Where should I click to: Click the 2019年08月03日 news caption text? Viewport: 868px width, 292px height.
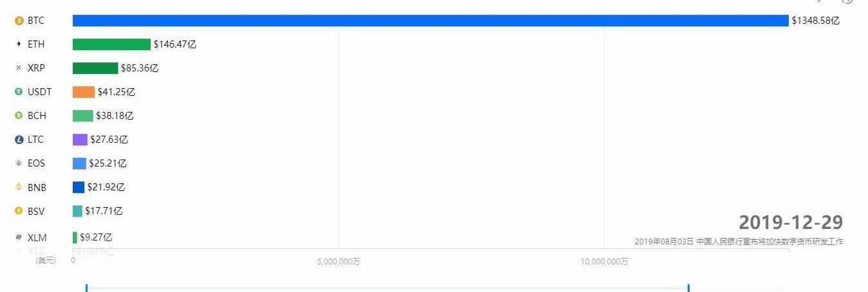click(x=739, y=242)
